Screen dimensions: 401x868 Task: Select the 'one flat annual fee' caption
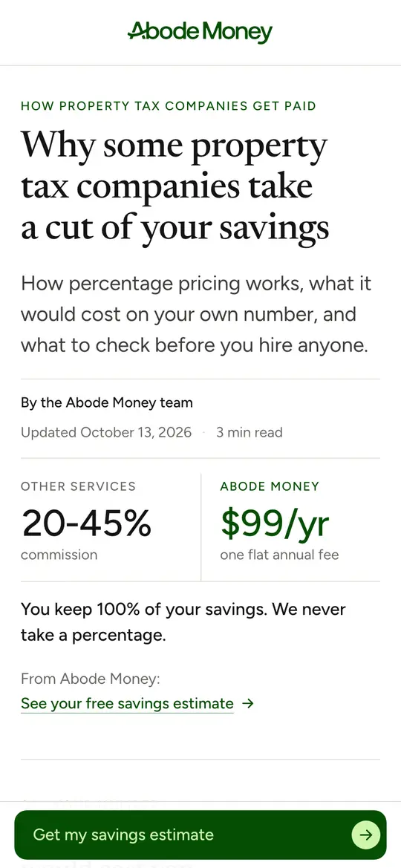(280, 555)
